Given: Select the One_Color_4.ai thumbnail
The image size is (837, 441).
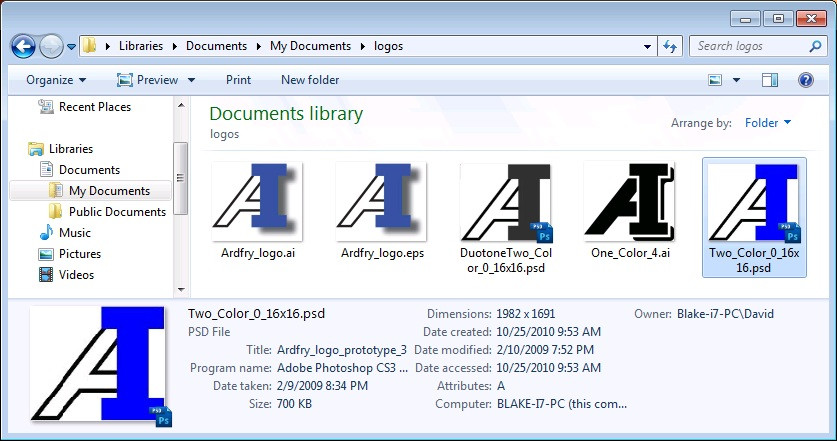Looking at the screenshot, I should point(629,202).
